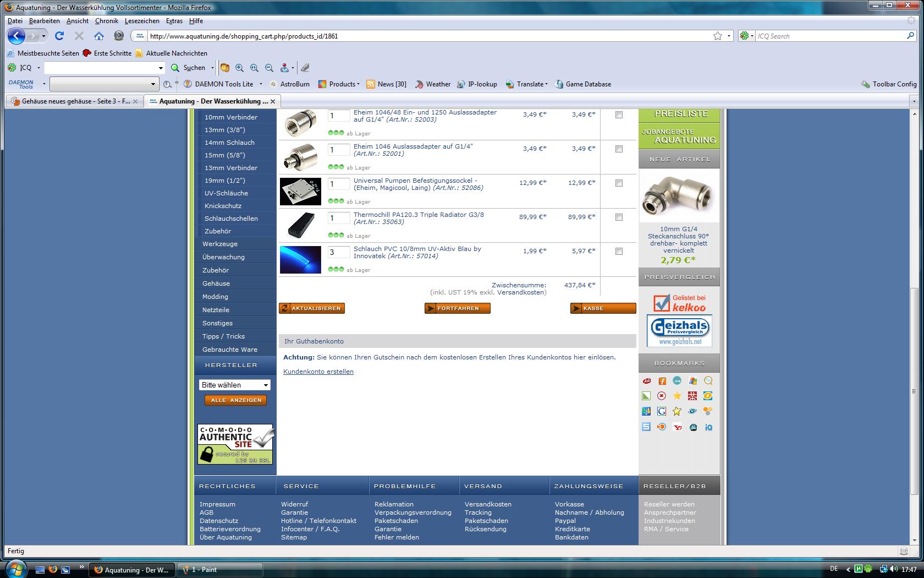Screen dimensions: 924x578
Task: Click the Ask bookmark icon
Action: (x=647, y=381)
